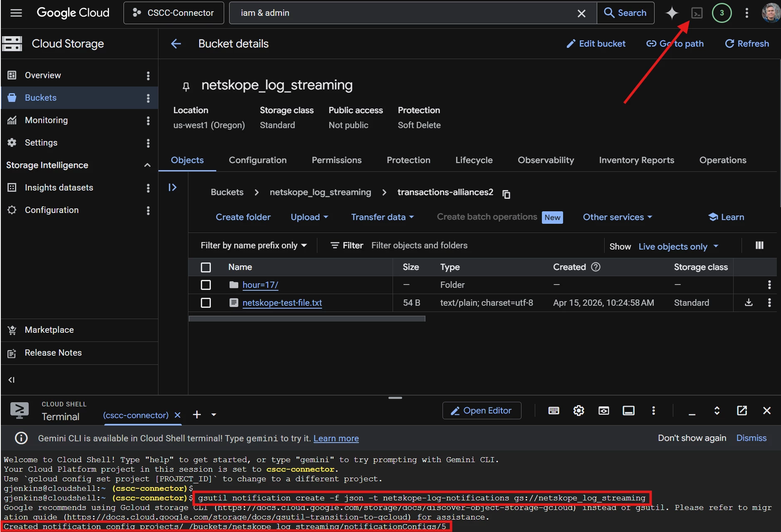Viewport: 781px width, 532px height.
Task: Show help for Created column
Action: [x=596, y=267]
